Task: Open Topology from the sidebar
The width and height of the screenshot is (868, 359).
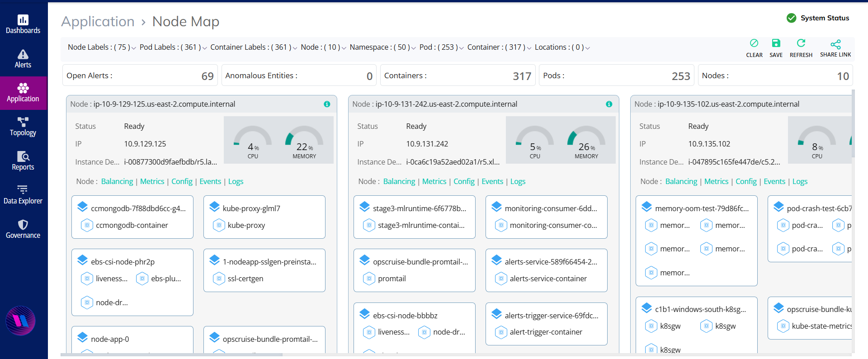Action: [x=23, y=127]
